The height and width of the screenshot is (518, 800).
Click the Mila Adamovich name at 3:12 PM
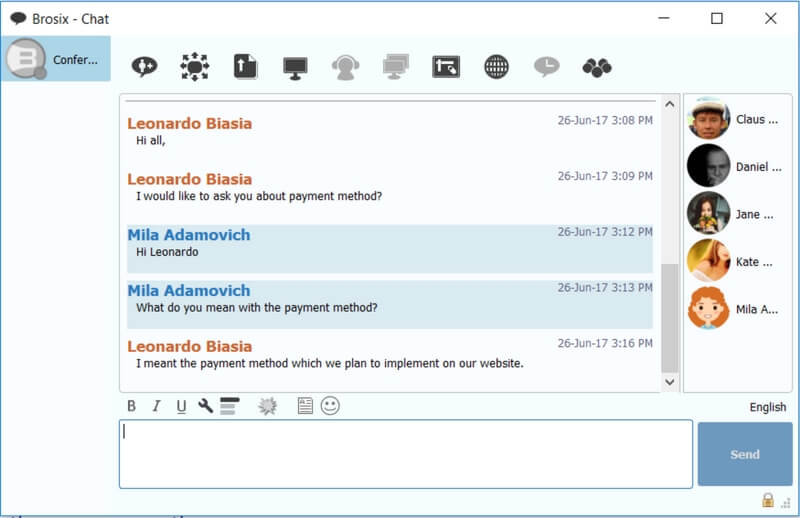[x=189, y=235]
